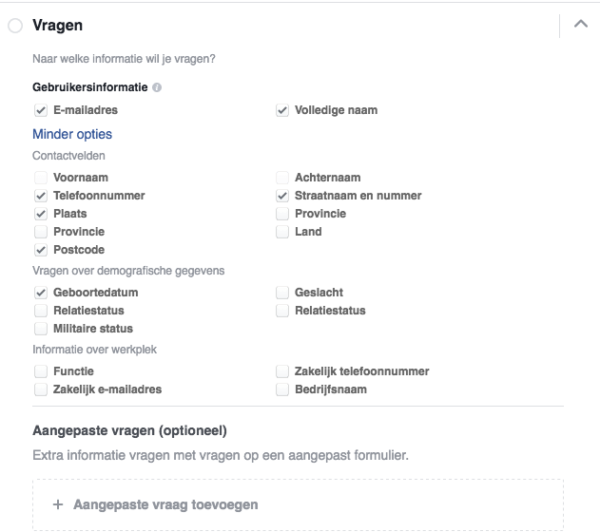The width and height of the screenshot is (600, 532).
Task: Click the info icon beside Gebruikersinformatie
Action: [157, 88]
